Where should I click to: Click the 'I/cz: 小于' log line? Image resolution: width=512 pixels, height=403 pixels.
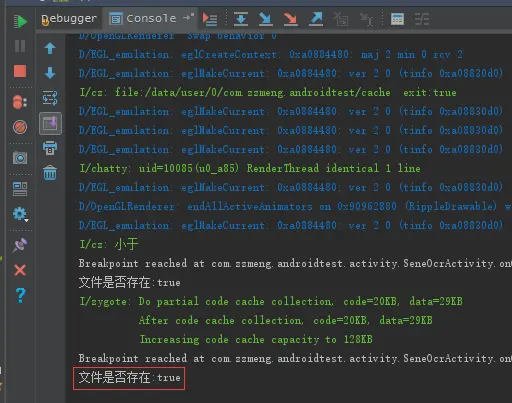click(x=109, y=244)
